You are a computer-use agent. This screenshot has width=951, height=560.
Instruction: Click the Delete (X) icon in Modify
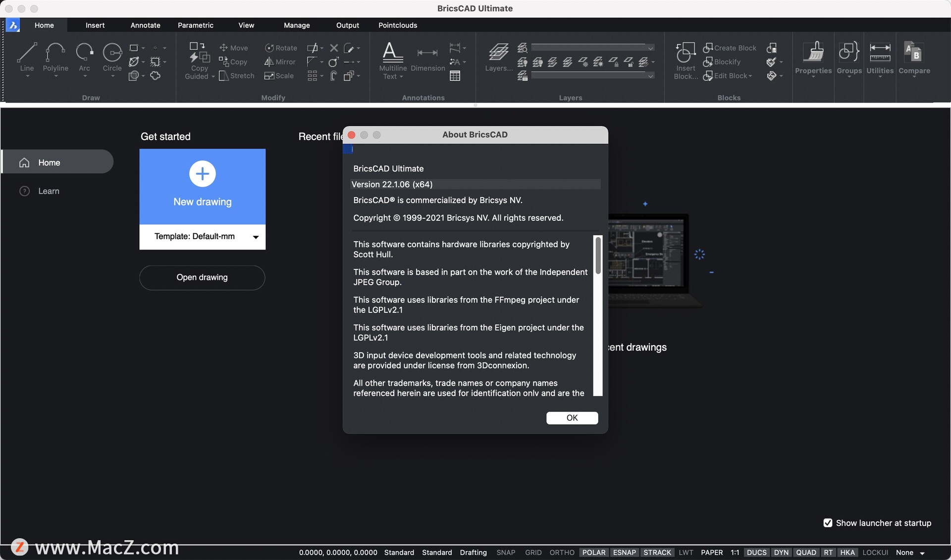pyautogui.click(x=334, y=48)
